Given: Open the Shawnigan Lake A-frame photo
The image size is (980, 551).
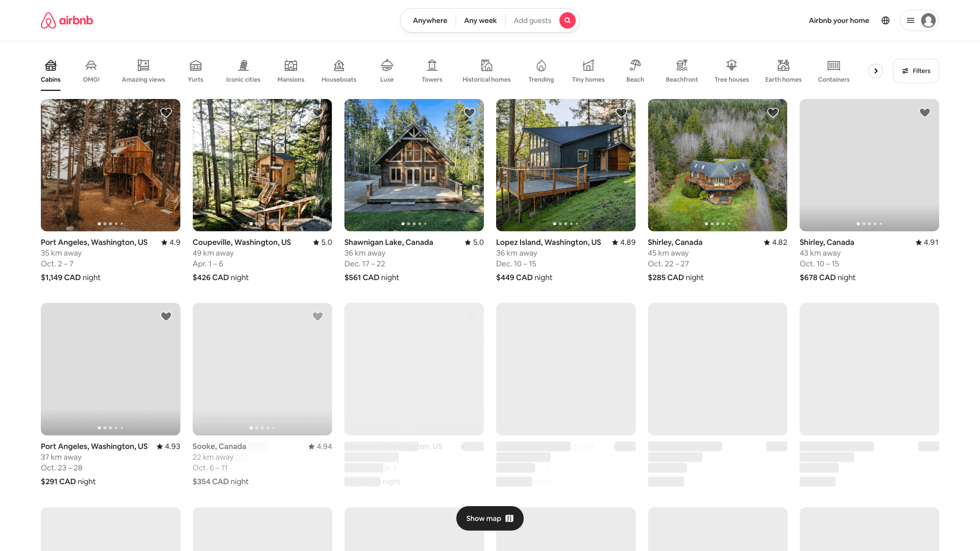Looking at the screenshot, I should click(x=414, y=165).
